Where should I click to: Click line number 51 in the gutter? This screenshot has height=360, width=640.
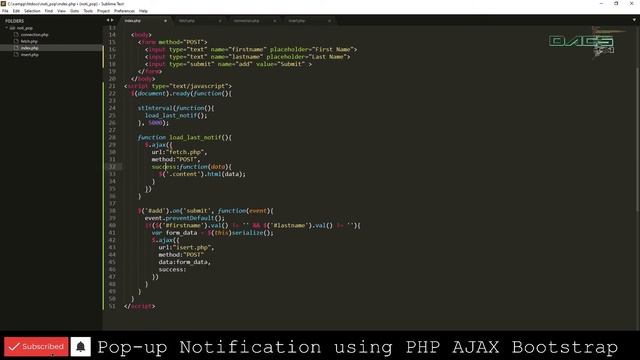pyautogui.click(x=112, y=306)
